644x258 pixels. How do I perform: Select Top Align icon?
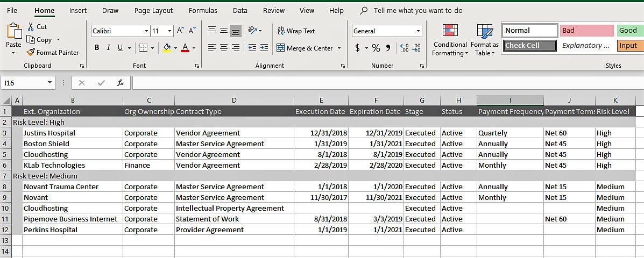click(212, 30)
